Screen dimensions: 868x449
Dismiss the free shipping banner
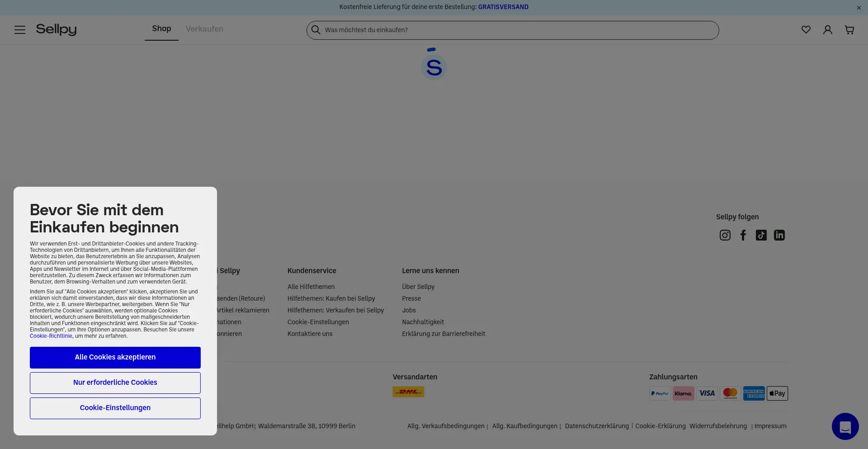(x=859, y=8)
